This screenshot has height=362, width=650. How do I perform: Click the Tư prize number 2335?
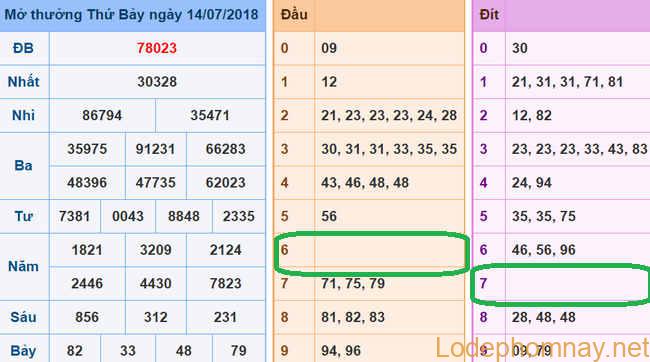tap(239, 216)
